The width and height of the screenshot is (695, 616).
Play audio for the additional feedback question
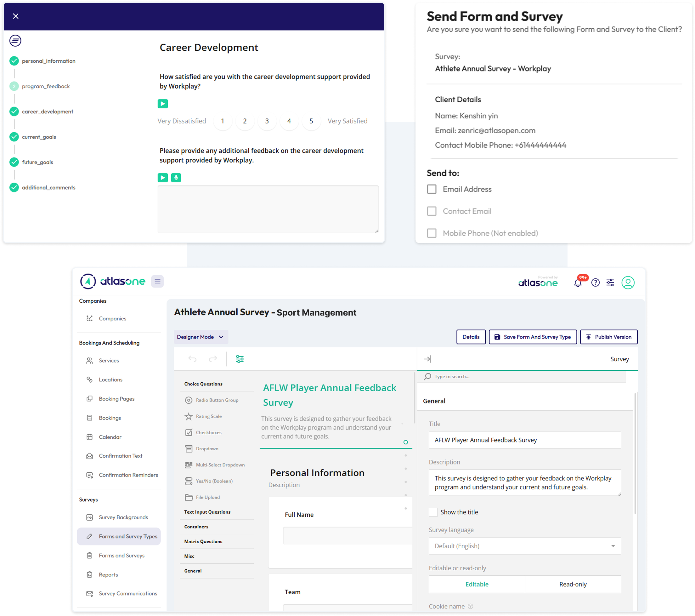tap(162, 178)
